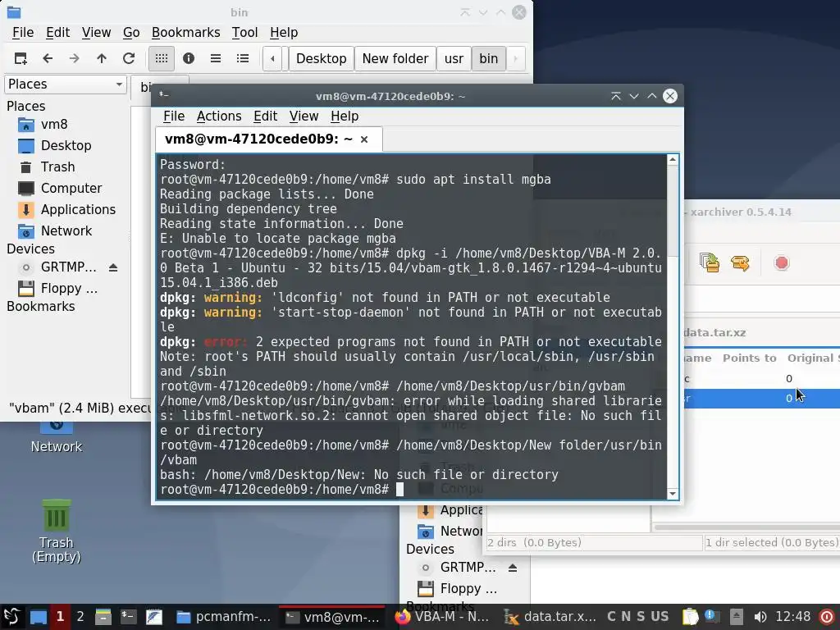The height and width of the screenshot is (630, 840).
Task: Switch to compact list view
Action: (216, 58)
